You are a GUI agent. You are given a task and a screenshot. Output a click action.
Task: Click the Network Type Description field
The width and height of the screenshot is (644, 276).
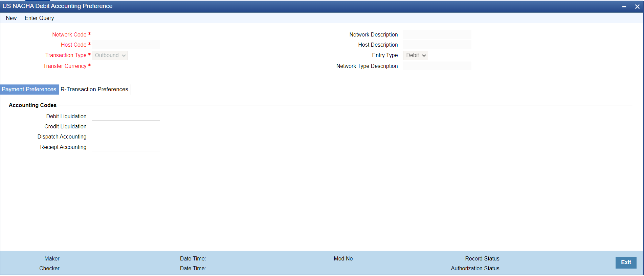click(437, 66)
